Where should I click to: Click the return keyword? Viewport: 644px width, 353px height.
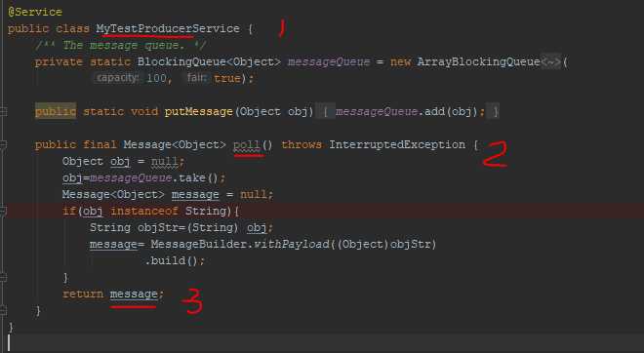83,294
